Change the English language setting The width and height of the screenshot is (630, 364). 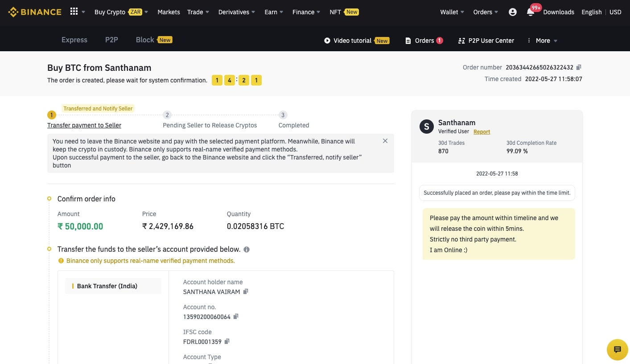[592, 12]
